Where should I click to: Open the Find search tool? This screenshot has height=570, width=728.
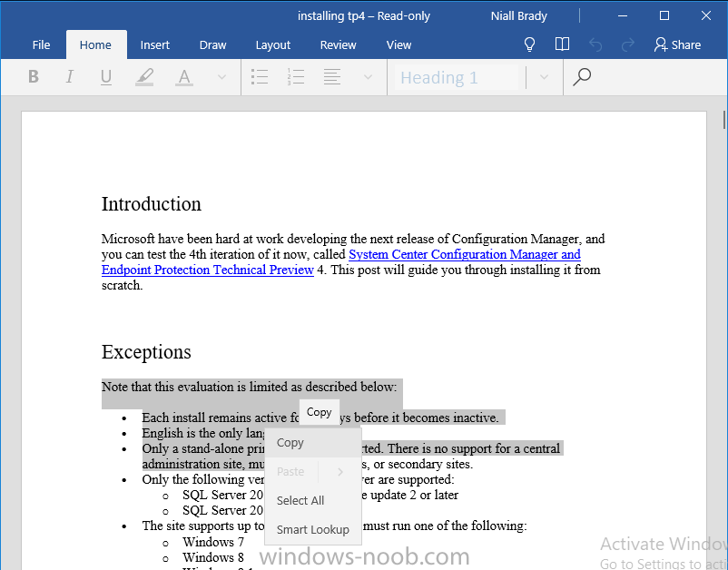point(582,77)
